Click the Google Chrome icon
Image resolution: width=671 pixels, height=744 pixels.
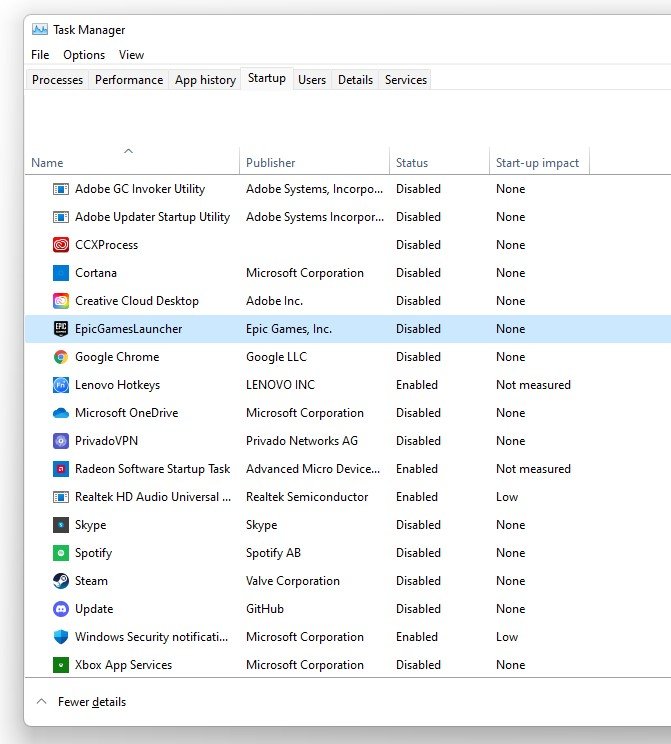[x=60, y=357]
